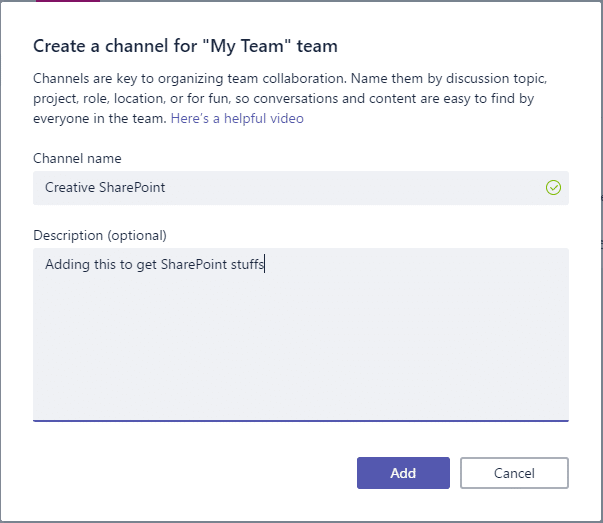Image resolution: width=603 pixels, height=523 pixels.
Task: Click the blue underline of Description field
Action: 301,421
